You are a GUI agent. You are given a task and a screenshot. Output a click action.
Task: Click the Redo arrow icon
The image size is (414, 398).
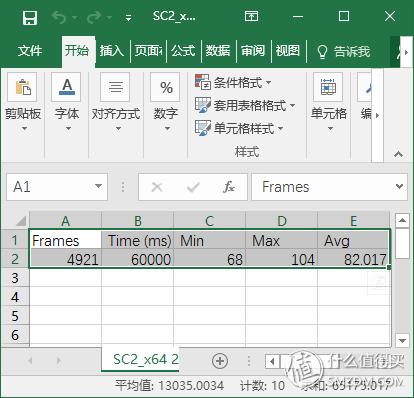(93, 17)
